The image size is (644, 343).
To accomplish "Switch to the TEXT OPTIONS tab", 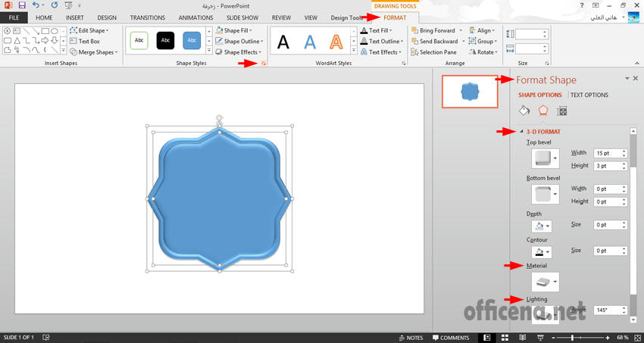I will click(589, 95).
